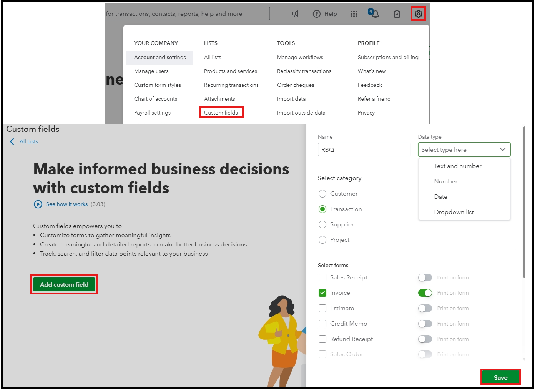Open Payroll settings menu item
The height and width of the screenshot is (392, 535).
pyautogui.click(x=152, y=113)
